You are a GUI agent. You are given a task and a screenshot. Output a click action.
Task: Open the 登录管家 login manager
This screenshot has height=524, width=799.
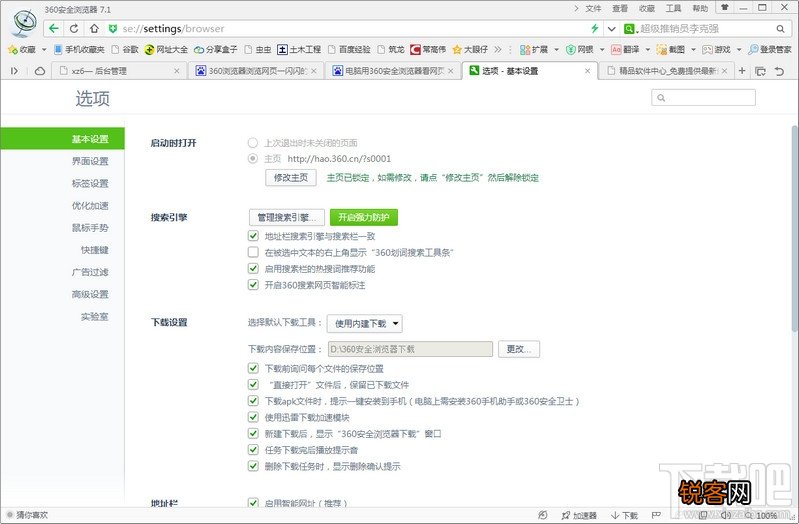tap(769, 49)
